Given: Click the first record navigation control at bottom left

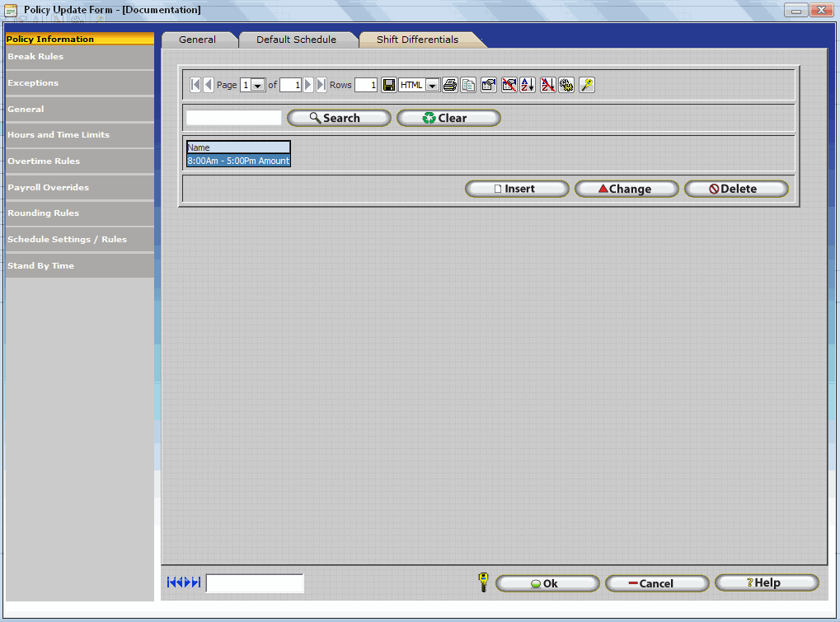Looking at the screenshot, I should (171, 582).
